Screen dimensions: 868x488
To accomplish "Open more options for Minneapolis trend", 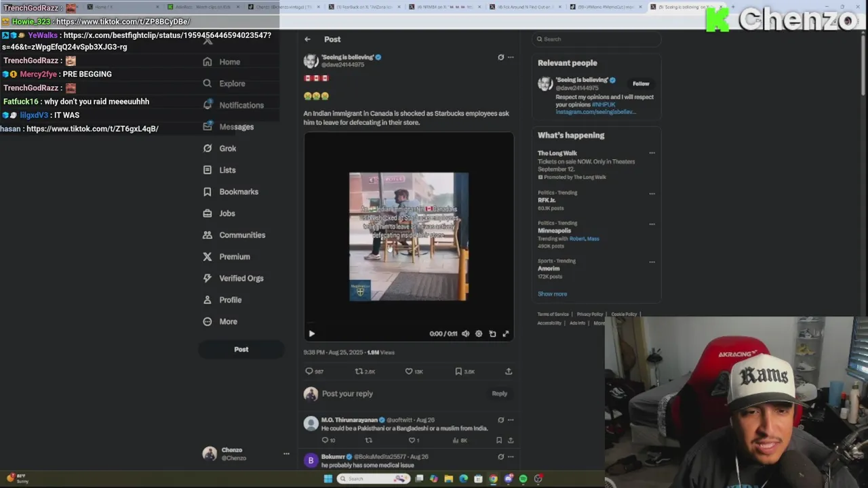I will tap(652, 224).
